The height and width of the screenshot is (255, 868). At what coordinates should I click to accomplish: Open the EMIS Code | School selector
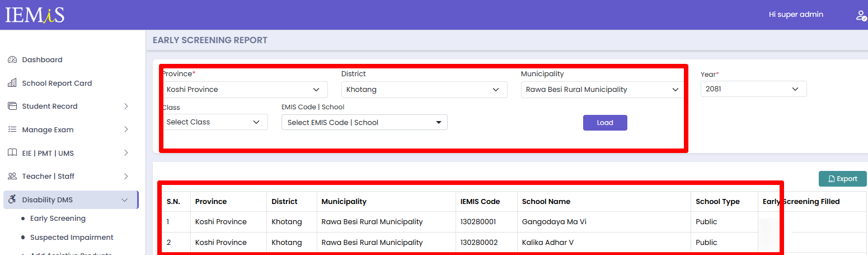pos(364,123)
